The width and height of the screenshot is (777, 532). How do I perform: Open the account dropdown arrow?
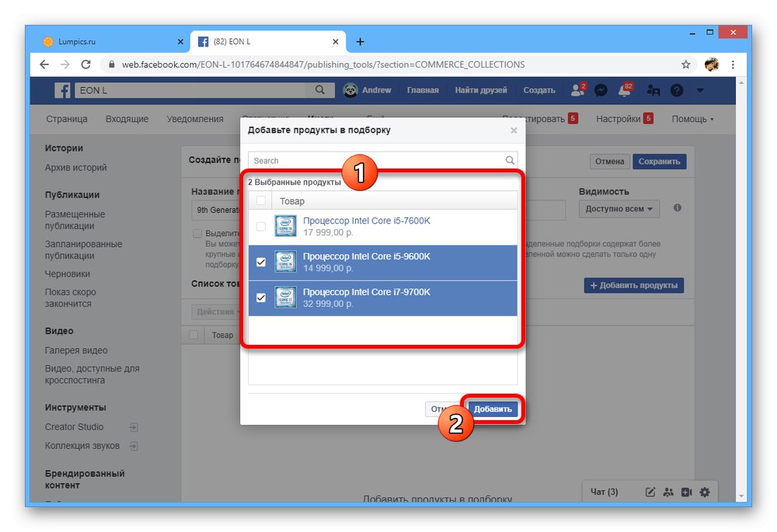tap(700, 90)
